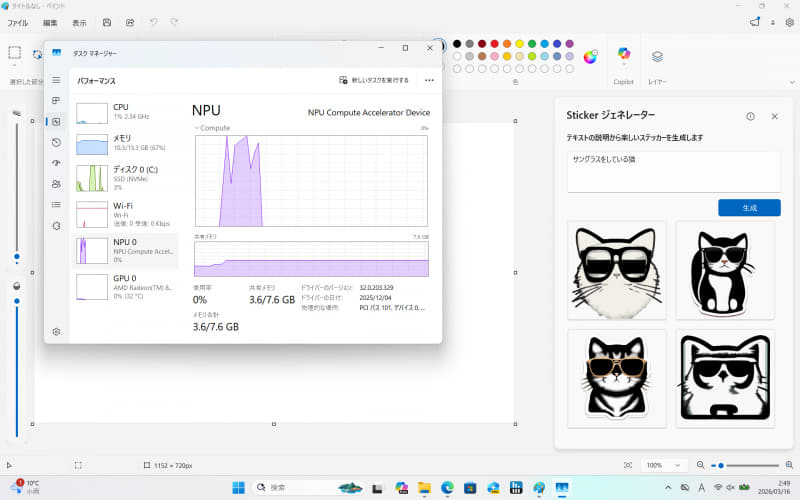
Task: Select the GPU 0 performance entry
Action: point(126,287)
